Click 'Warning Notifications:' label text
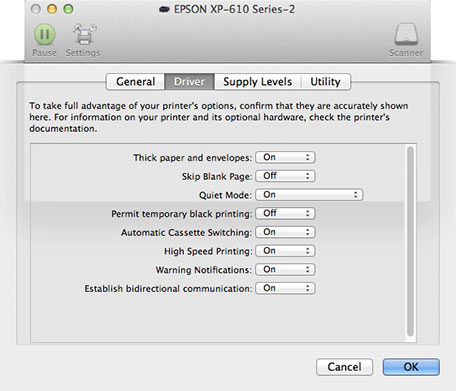This screenshot has height=391, width=456. [x=204, y=270]
